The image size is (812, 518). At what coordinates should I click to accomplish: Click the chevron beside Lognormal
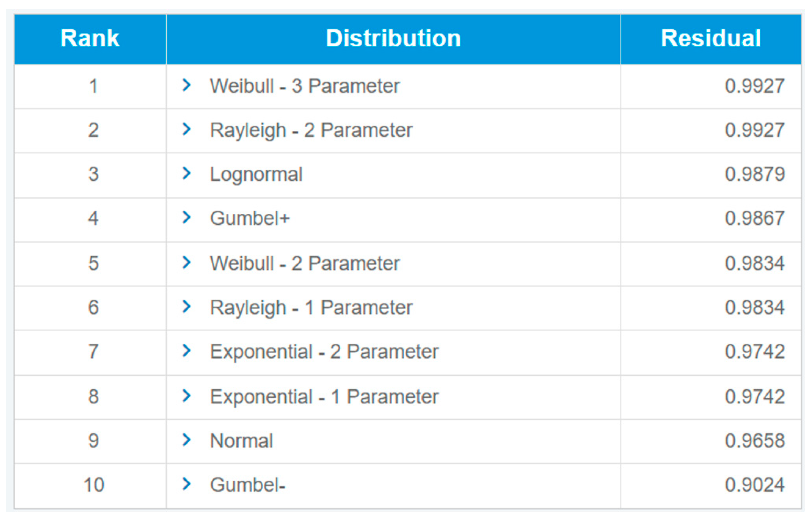coord(186,174)
